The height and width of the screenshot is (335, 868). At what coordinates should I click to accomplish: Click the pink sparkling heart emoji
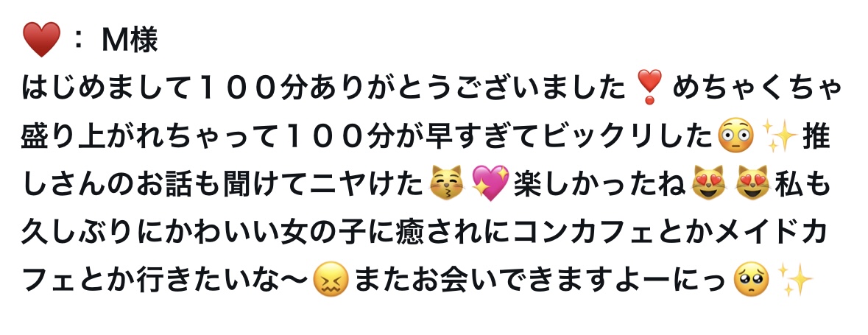(x=490, y=183)
